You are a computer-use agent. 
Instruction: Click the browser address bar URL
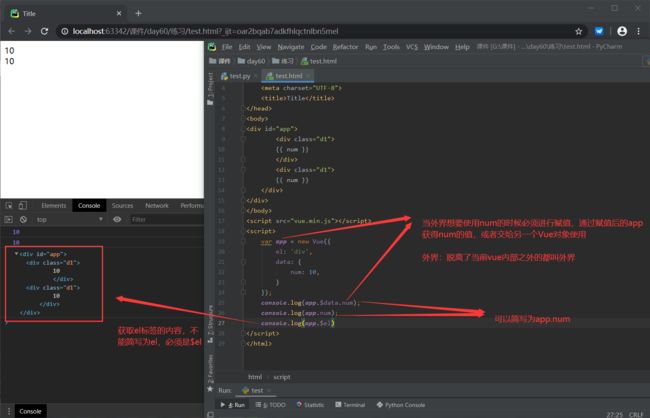pyautogui.click(x=206, y=31)
